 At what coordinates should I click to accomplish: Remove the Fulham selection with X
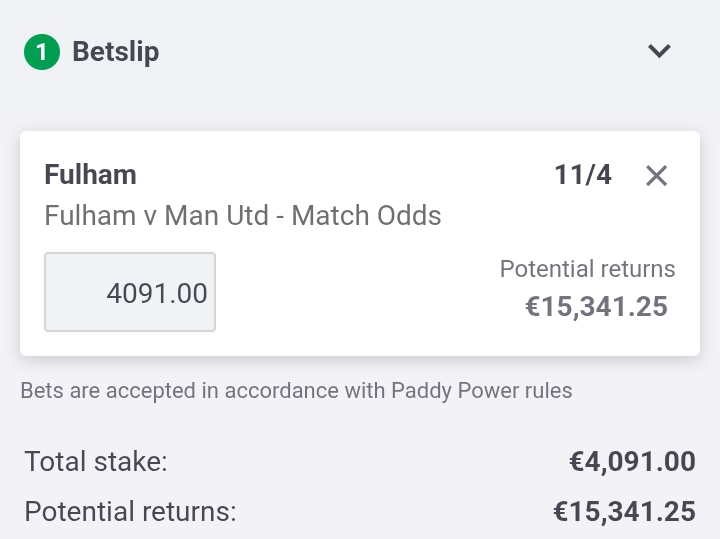point(656,176)
